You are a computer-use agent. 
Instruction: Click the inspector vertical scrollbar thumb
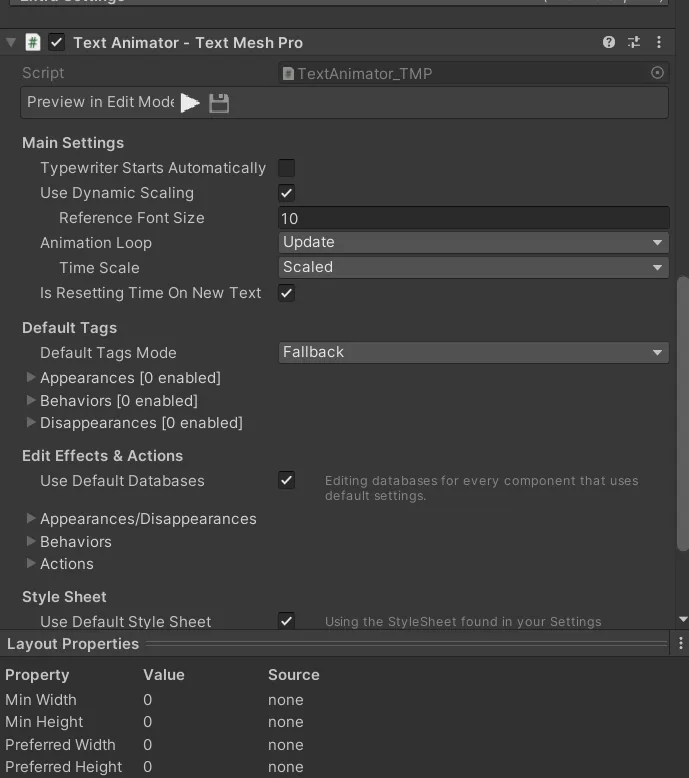click(x=683, y=413)
